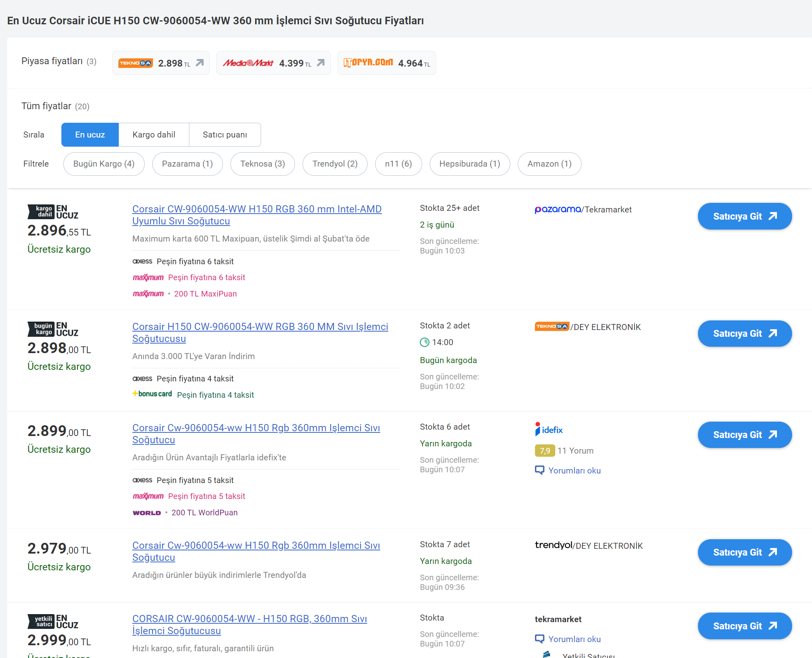Viewport: 812px width, 658px height.
Task: Click the text Anında 3.000 TL'ye Varan İndirim
Action: [193, 356]
